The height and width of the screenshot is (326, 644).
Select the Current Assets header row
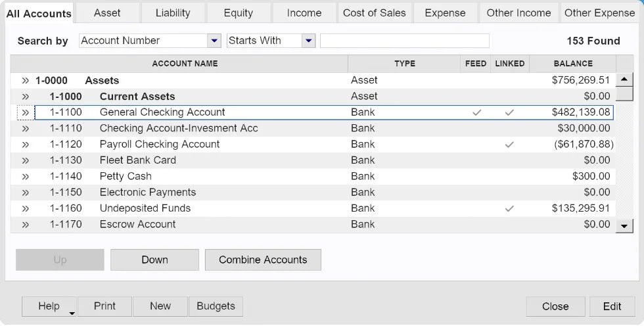[x=313, y=97]
